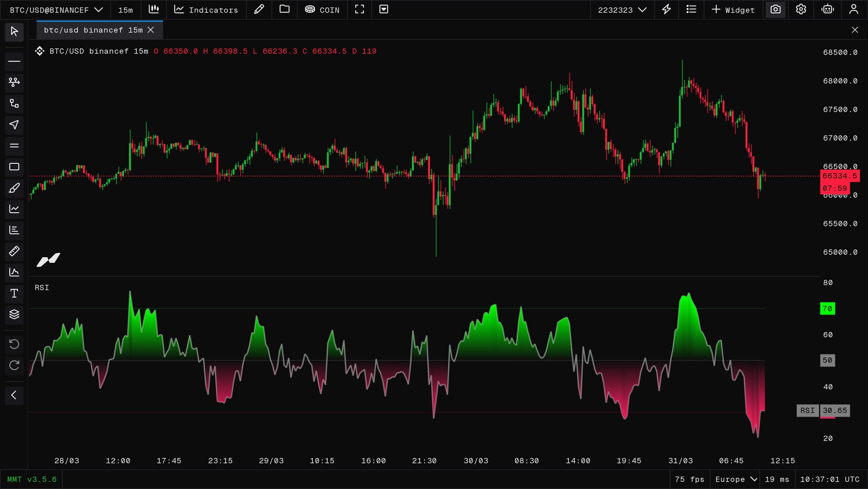Select the brush drawing tool
The image size is (868, 489).
[x=14, y=188]
